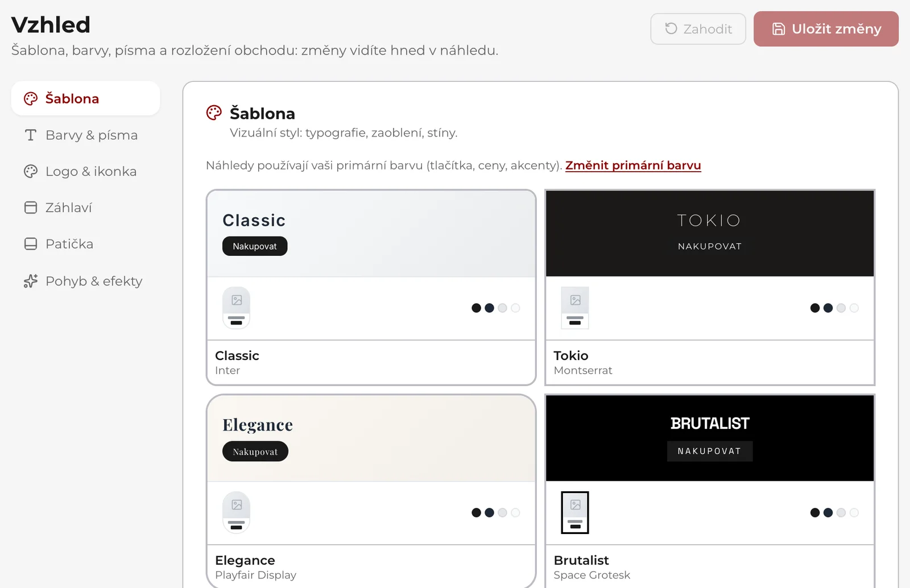Click the palette icon beside Šablona sidebar tab
Viewport: 910px width, 588px height.
coord(31,99)
